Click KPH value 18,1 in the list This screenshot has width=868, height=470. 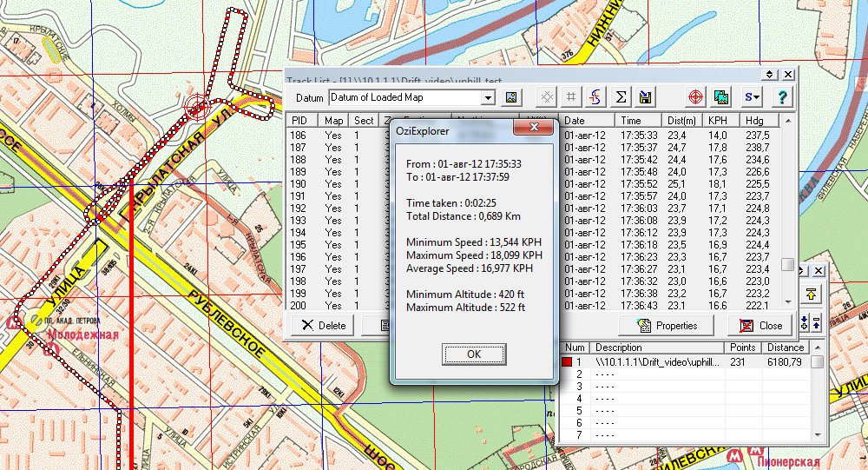point(718,184)
